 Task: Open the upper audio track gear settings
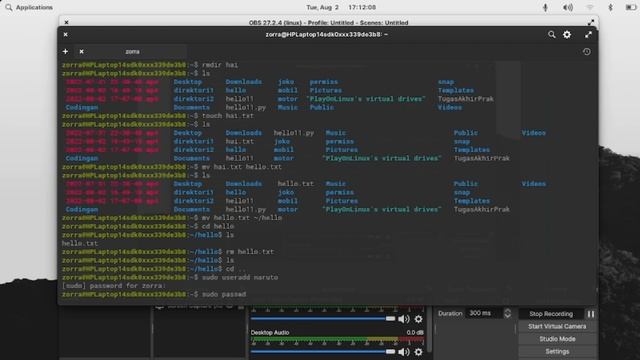(x=418, y=319)
